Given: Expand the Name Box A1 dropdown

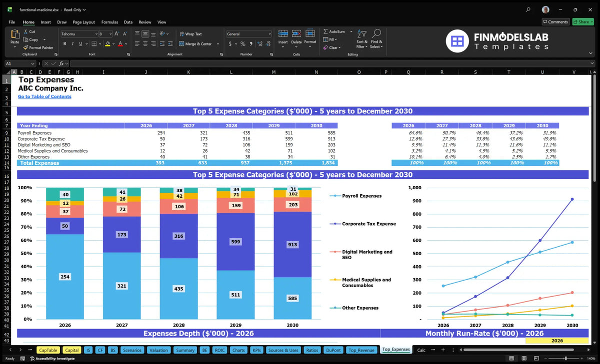Looking at the screenshot, I should pyautogui.click(x=33, y=63).
